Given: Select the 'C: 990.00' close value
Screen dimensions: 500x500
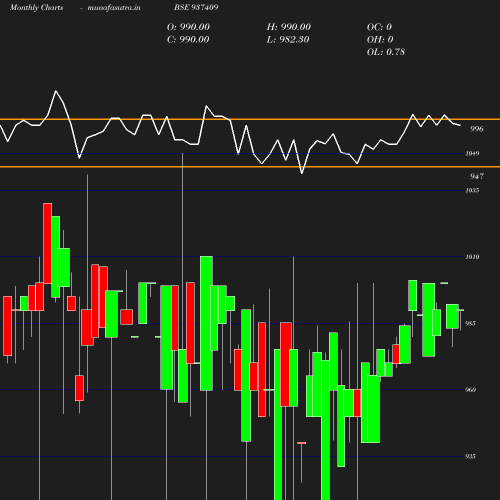Looking at the screenshot, I should coord(188,40).
